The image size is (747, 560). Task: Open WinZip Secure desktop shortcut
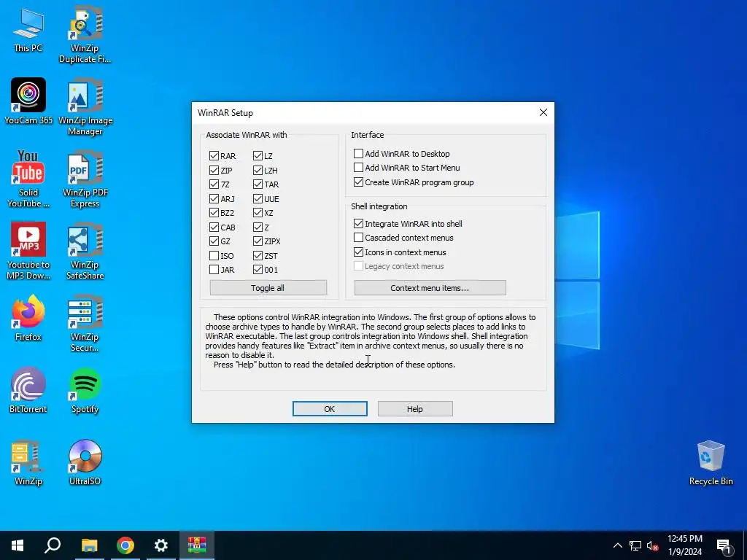click(x=85, y=323)
